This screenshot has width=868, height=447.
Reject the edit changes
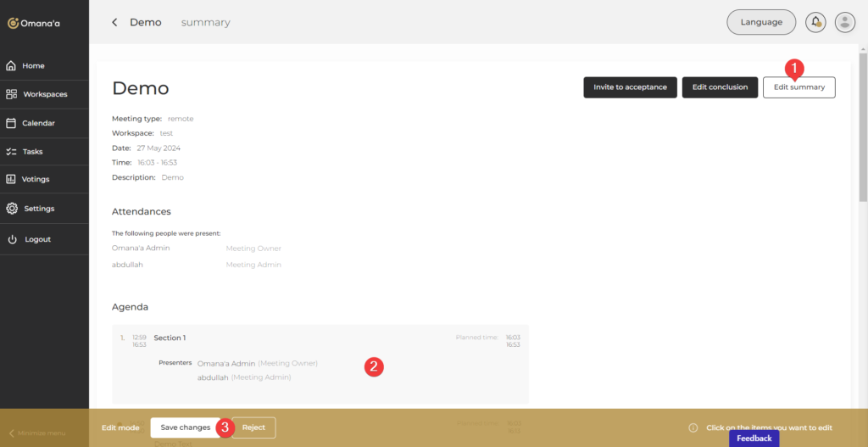point(253,427)
